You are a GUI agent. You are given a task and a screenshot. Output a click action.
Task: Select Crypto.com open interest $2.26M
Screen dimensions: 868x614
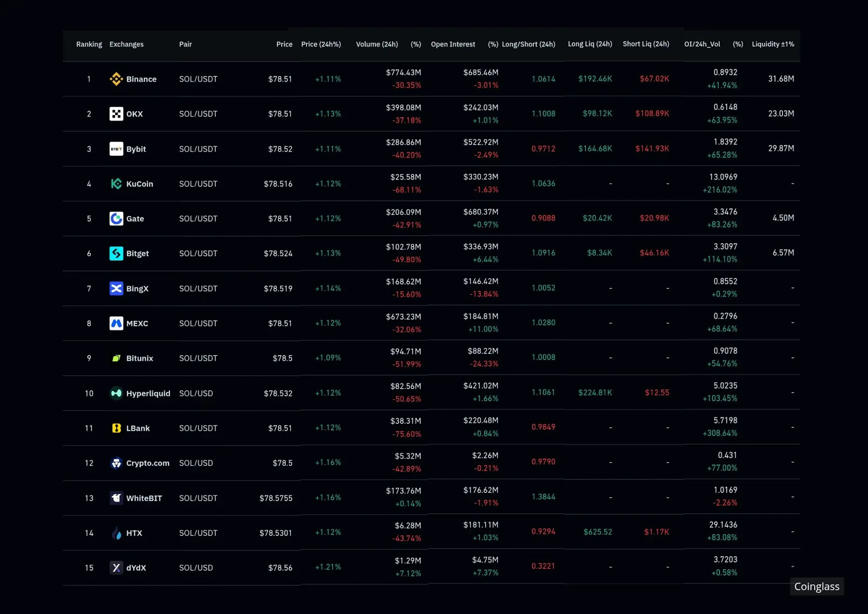pyautogui.click(x=485, y=455)
